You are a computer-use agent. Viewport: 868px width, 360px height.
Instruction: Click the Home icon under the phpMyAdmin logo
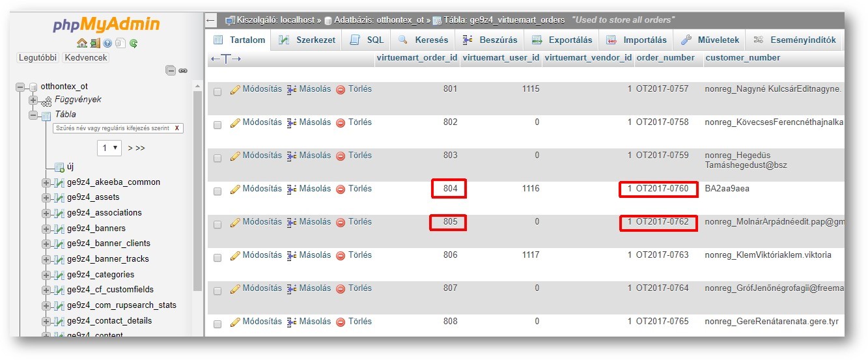pos(81,44)
